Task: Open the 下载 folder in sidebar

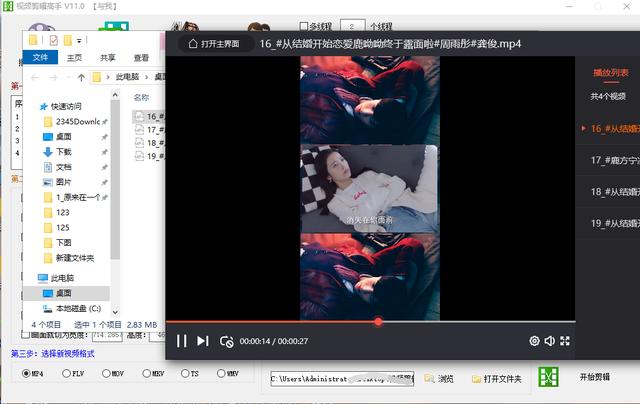Action: (64, 152)
